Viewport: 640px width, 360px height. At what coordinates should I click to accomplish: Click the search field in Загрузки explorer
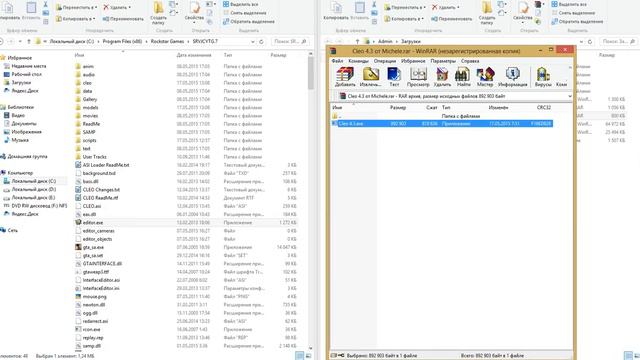point(618,42)
